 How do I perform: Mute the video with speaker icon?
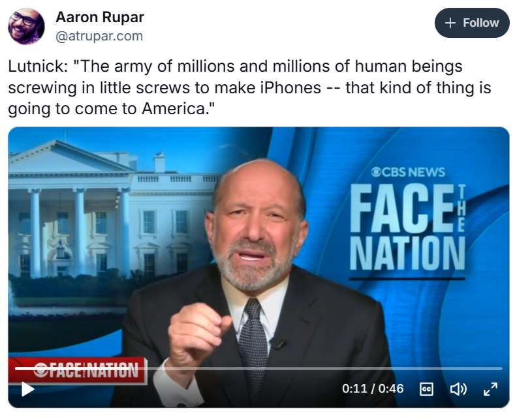458,389
